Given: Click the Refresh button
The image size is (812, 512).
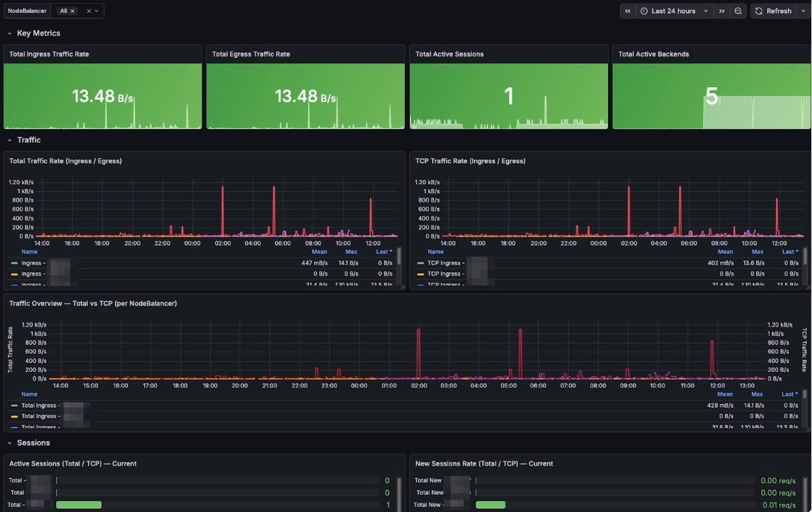Looking at the screenshot, I should (x=779, y=11).
